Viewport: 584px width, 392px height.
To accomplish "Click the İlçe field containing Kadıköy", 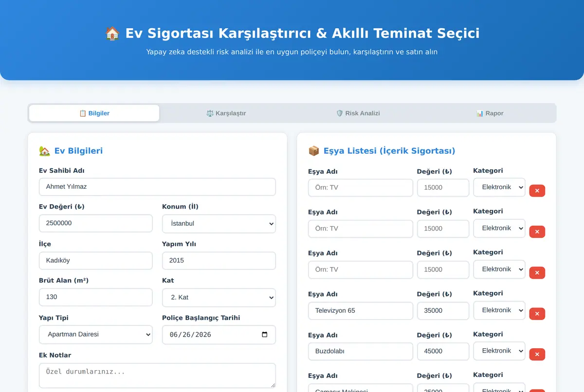I will point(96,261).
